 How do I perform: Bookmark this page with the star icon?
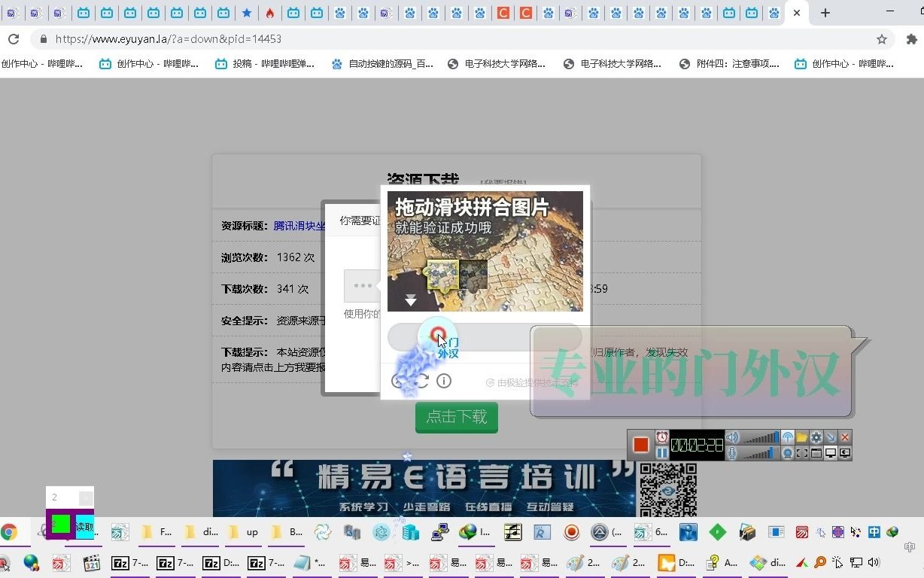(x=880, y=39)
